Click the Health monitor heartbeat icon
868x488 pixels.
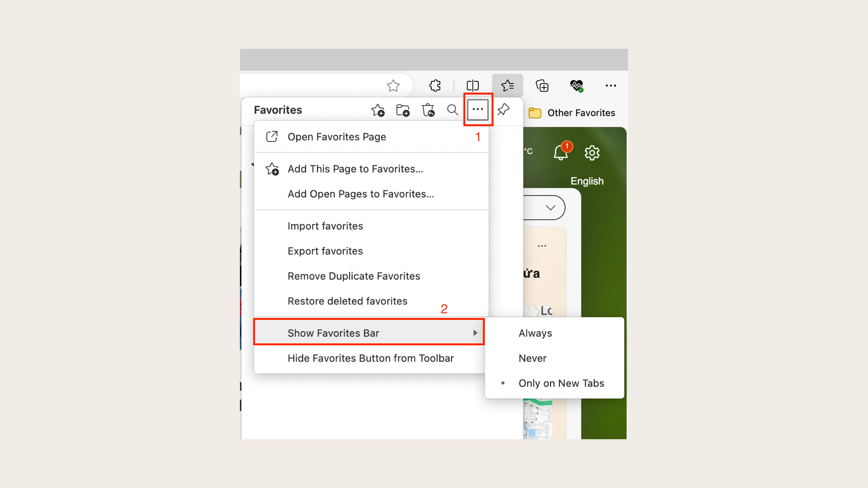576,85
